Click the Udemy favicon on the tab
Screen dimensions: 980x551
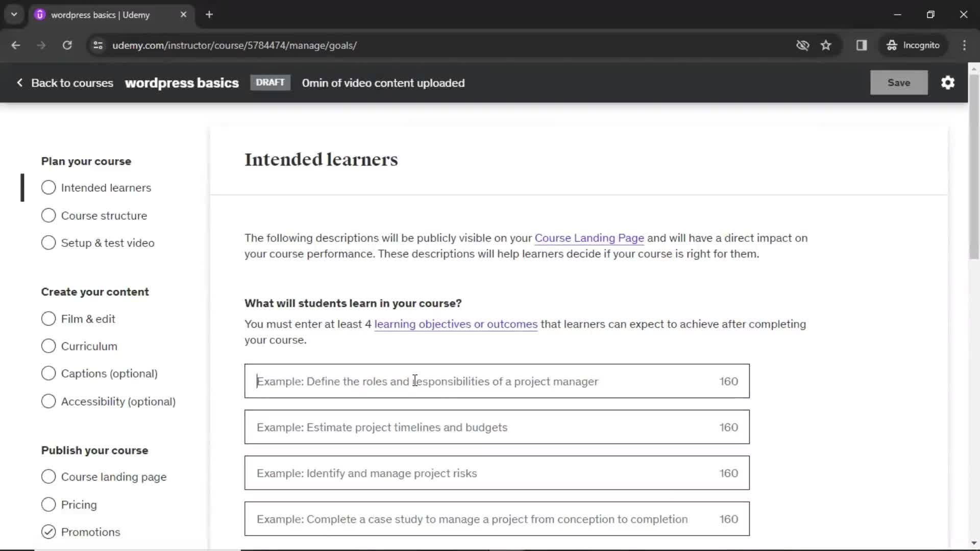point(40,15)
